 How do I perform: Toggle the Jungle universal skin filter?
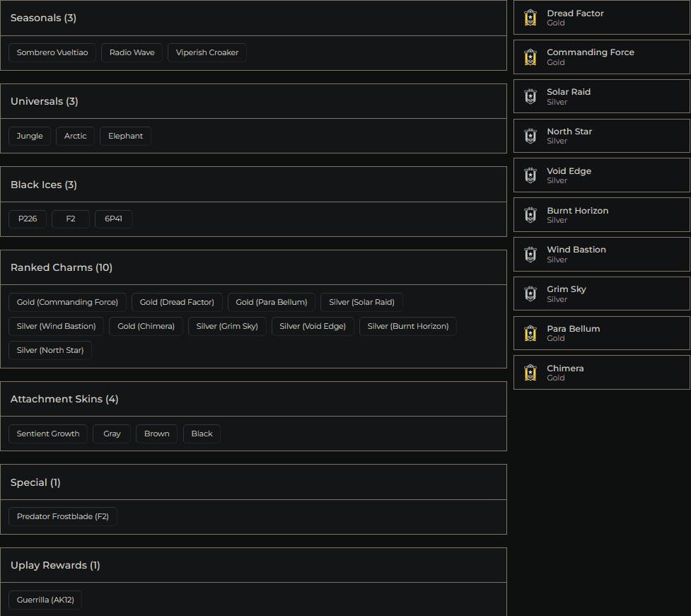click(x=29, y=135)
